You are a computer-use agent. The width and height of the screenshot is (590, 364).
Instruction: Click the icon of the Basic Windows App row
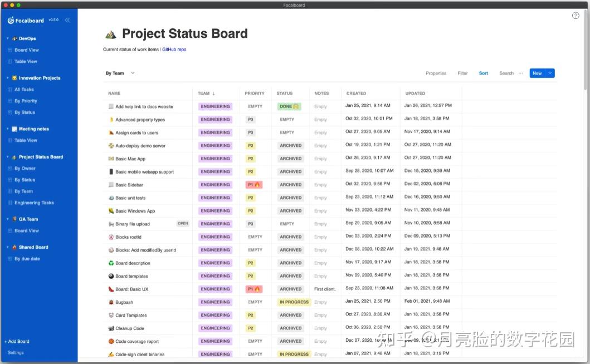pyautogui.click(x=111, y=211)
